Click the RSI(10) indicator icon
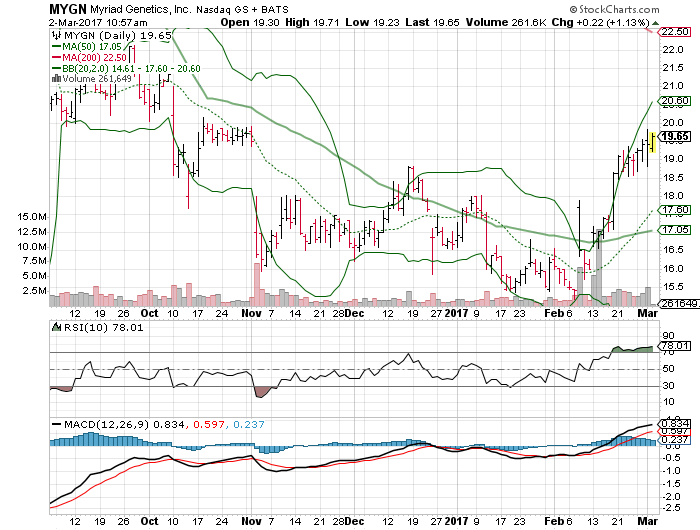 pyautogui.click(x=57, y=327)
